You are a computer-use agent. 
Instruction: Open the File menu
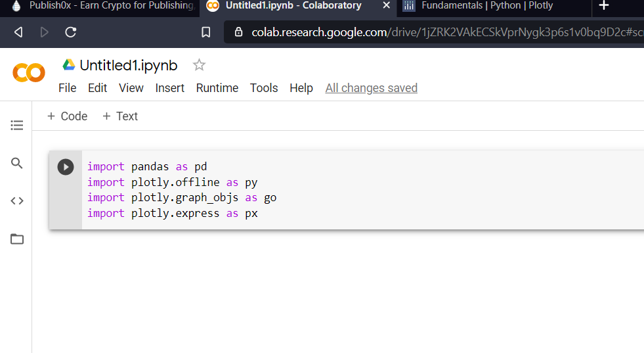(67, 88)
